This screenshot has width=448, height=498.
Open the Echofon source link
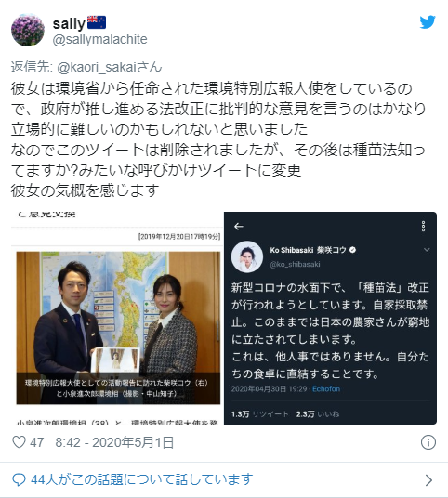[x=326, y=388]
